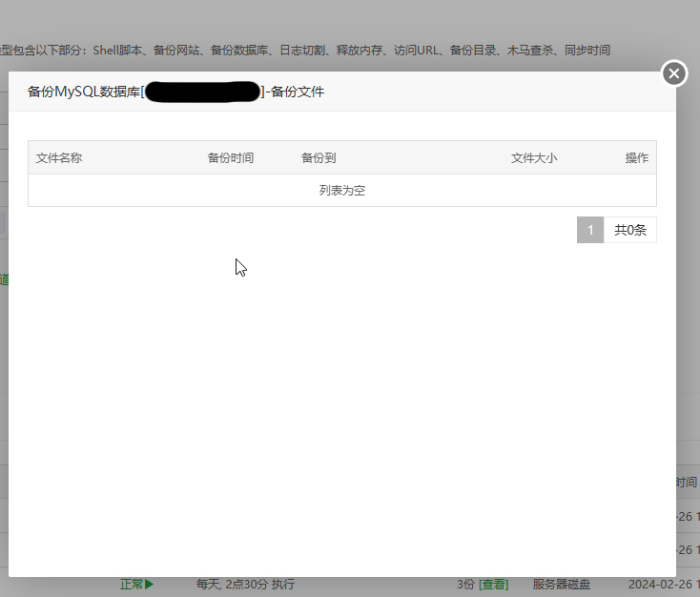Close the MySQL backup files dialog
The image size is (700, 597).
pos(674,73)
